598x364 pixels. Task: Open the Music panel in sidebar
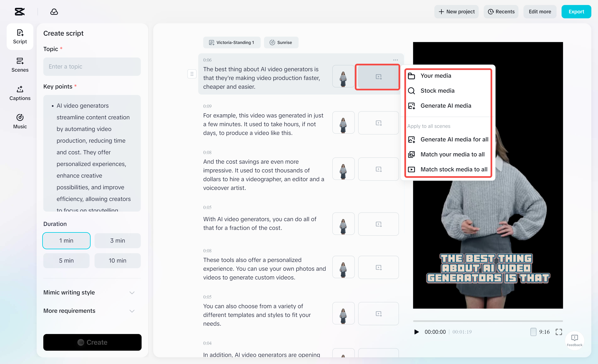coord(20,121)
